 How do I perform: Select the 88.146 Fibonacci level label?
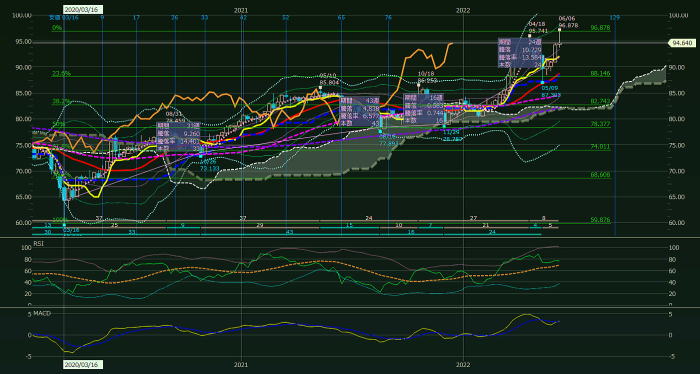[x=600, y=73]
